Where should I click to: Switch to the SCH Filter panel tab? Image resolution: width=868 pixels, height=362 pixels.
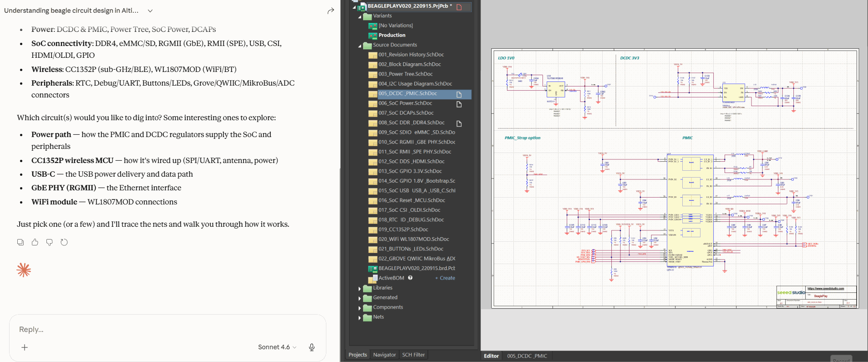413,355
